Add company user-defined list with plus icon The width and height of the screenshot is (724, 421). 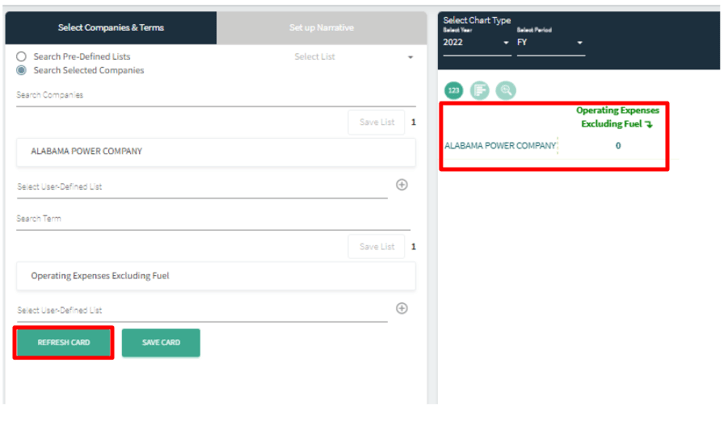(x=402, y=185)
